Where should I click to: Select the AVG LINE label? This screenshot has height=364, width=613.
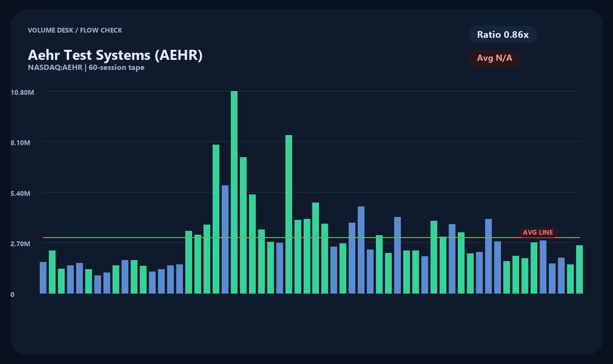point(538,232)
